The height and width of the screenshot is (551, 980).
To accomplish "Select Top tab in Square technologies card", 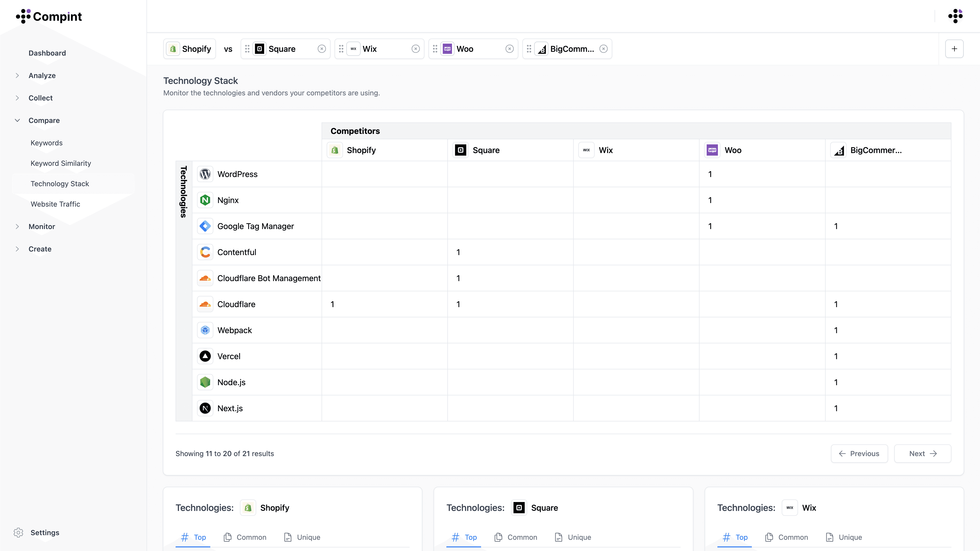I will tap(464, 537).
